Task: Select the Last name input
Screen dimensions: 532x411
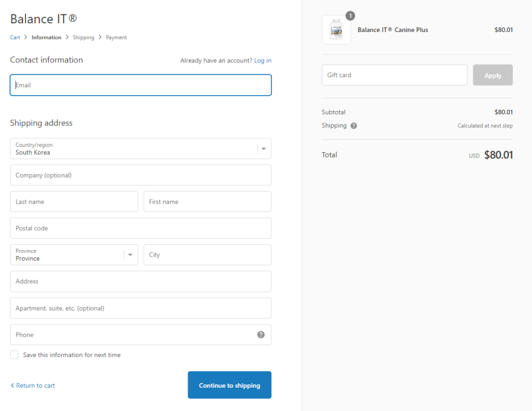Action: click(x=74, y=202)
